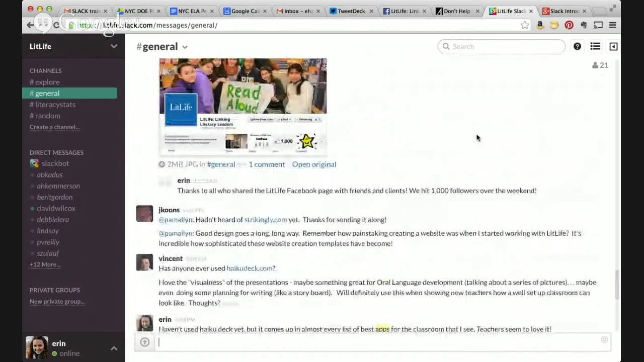This screenshot has height=362, width=644.
Task: Open direct message with ahkemmerson
Action: click(x=58, y=186)
